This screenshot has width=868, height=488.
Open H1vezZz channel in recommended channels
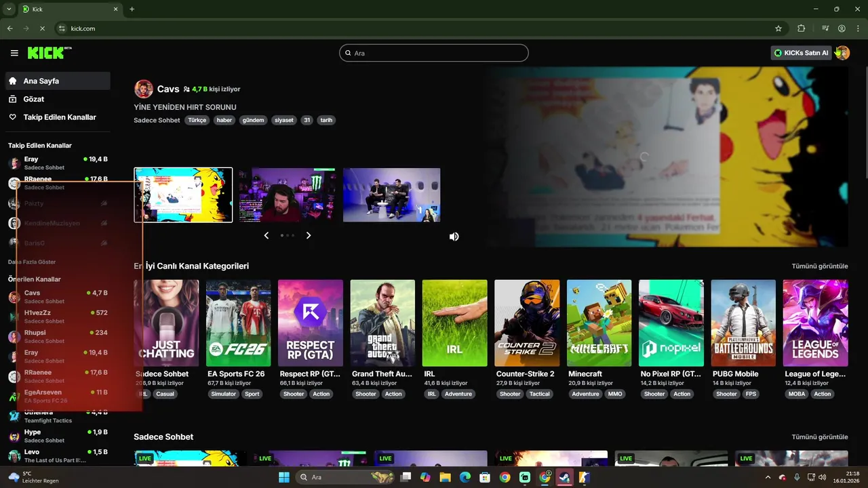pyautogui.click(x=58, y=317)
